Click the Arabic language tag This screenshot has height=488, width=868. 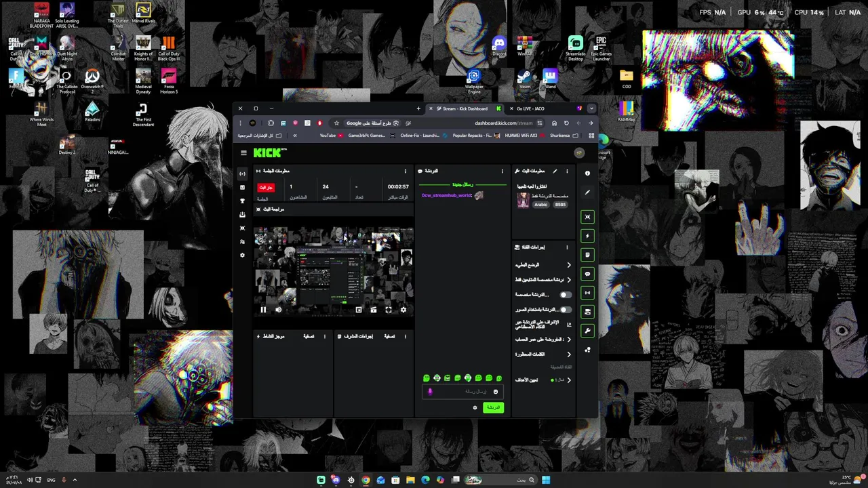click(x=540, y=205)
